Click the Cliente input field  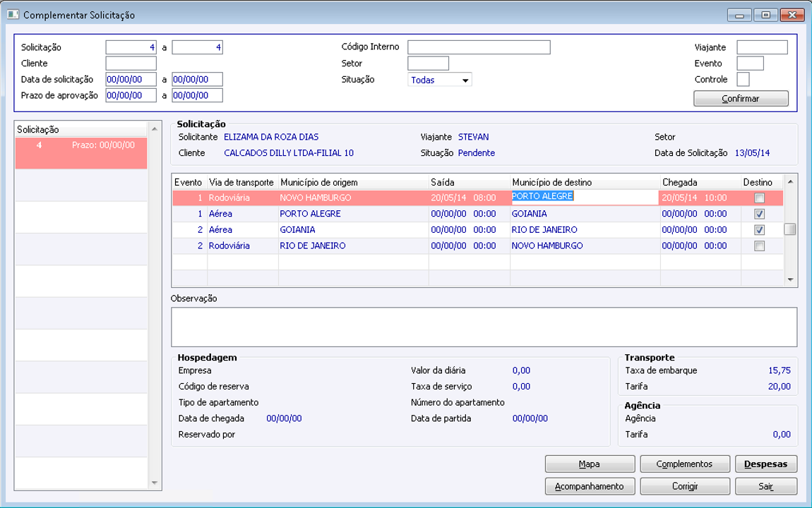pos(131,64)
